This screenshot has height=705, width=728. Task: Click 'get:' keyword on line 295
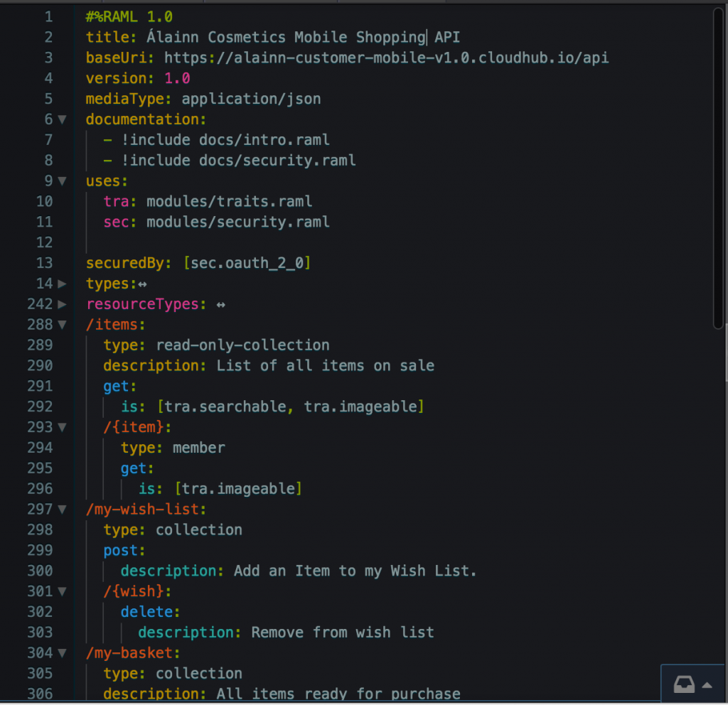click(137, 469)
